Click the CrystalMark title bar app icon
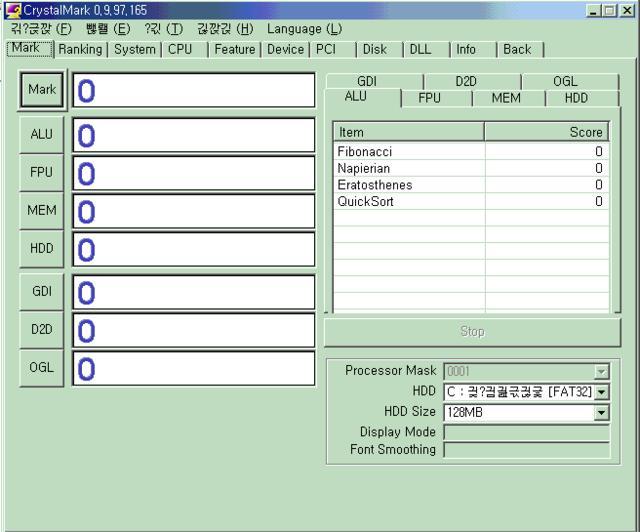This screenshot has height=532, width=640. (x=13, y=10)
